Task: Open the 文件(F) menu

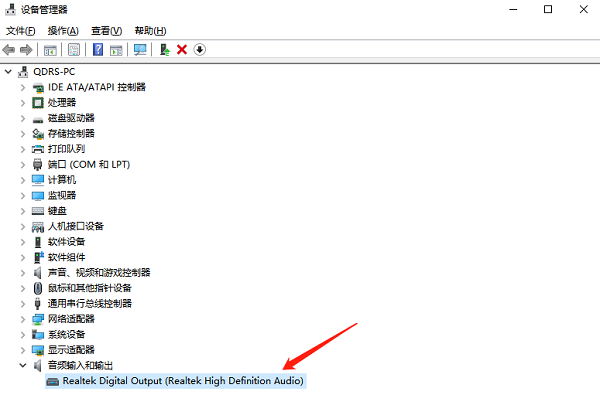Action: [x=21, y=30]
